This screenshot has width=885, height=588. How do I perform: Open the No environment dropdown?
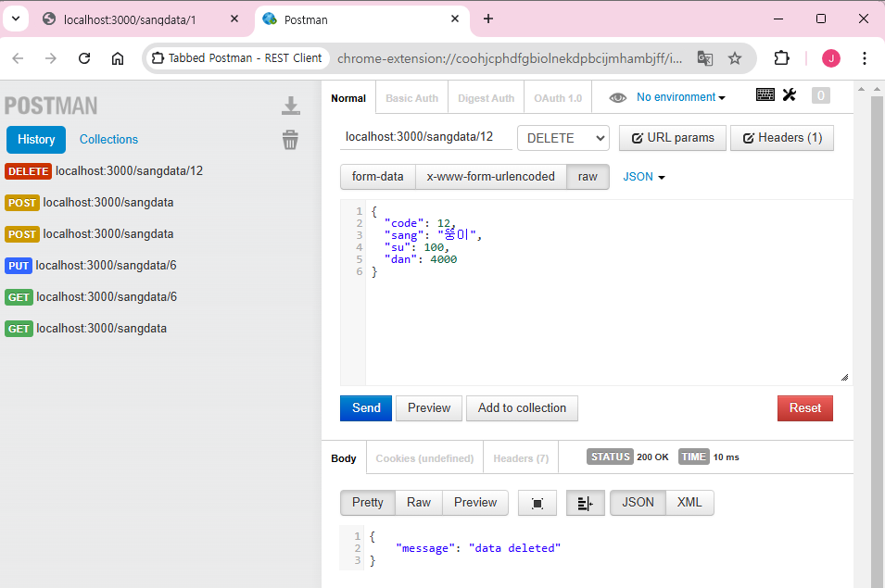681,97
